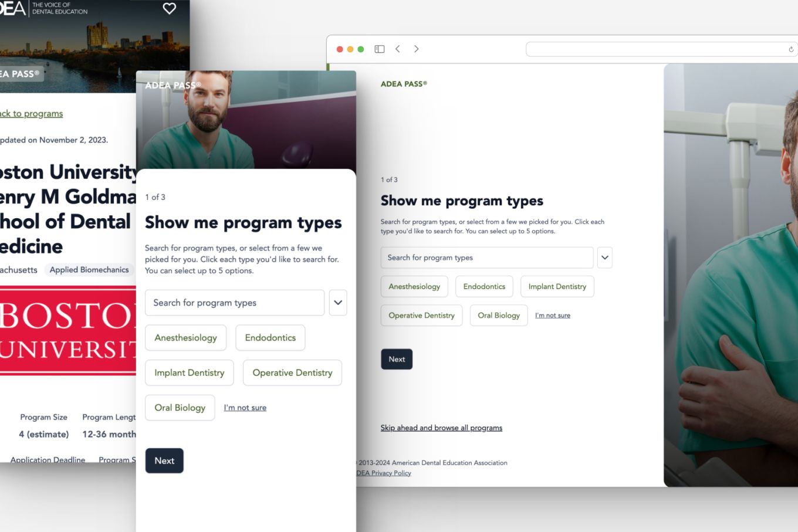The image size is (798, 532).
Task: Click the green fullscreen window dot
Action: 361,49
